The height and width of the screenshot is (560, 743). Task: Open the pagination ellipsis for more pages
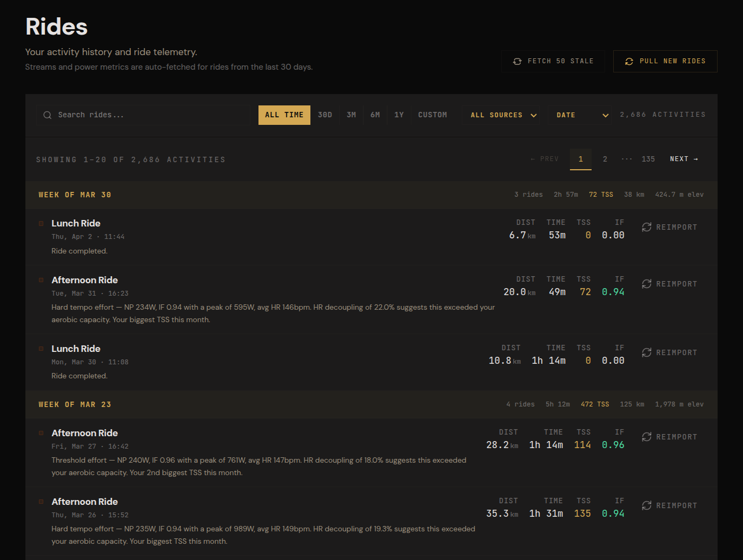[626, 159]
